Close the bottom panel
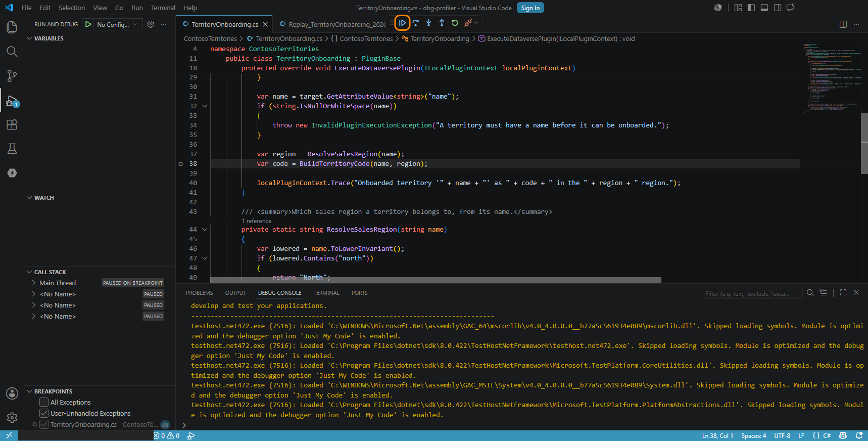 [x=856, y=293]
